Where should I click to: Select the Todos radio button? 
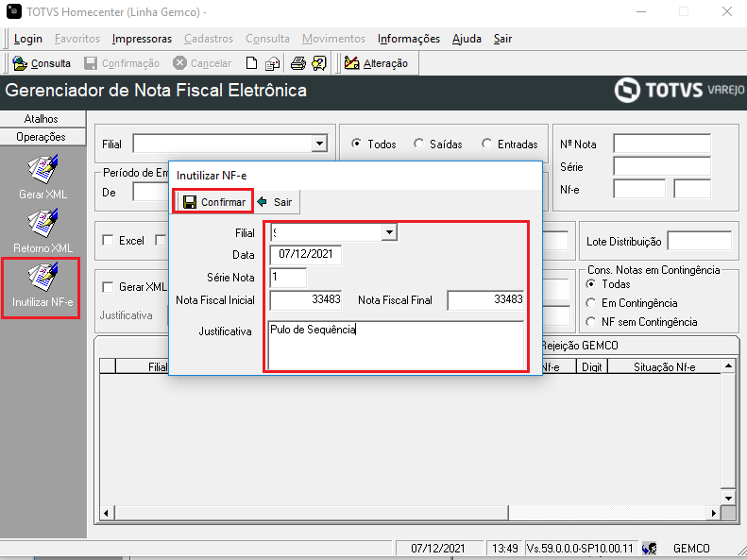pos(356,144)
